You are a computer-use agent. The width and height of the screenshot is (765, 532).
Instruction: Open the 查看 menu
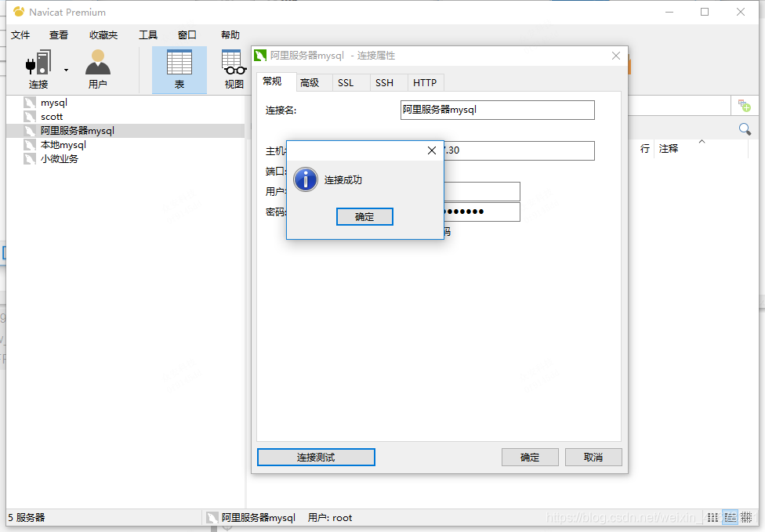tap(59, 35)
